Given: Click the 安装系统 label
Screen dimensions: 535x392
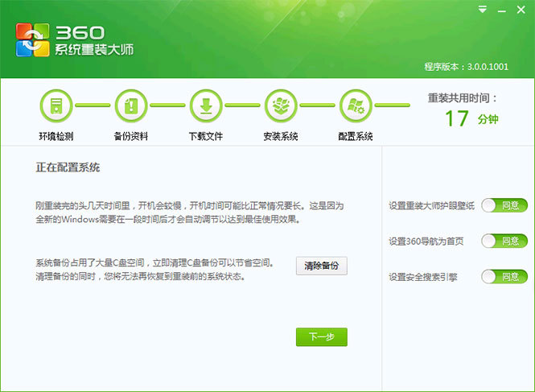Looking at the screenshot, I should pyautogui.click(x=281, y=137).
